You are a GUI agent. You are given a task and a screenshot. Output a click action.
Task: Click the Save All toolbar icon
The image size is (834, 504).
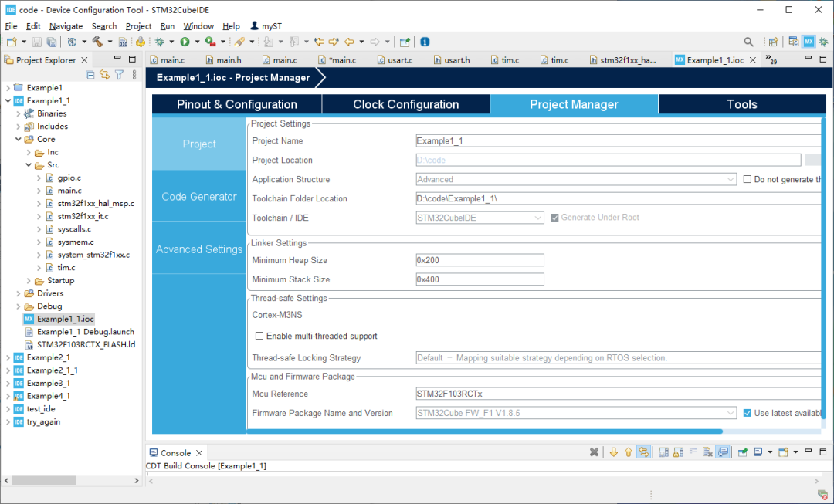pyautogui.click(x=52, y=42)
